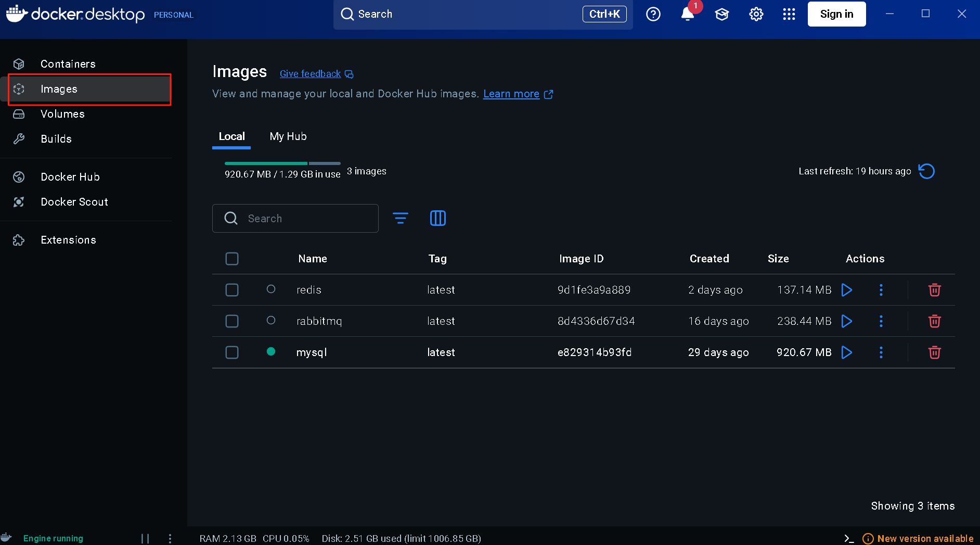The width and height of the screenshot is (980, 545).
Task: Open engine options menu in status bar
Action: tap(170, 538)
